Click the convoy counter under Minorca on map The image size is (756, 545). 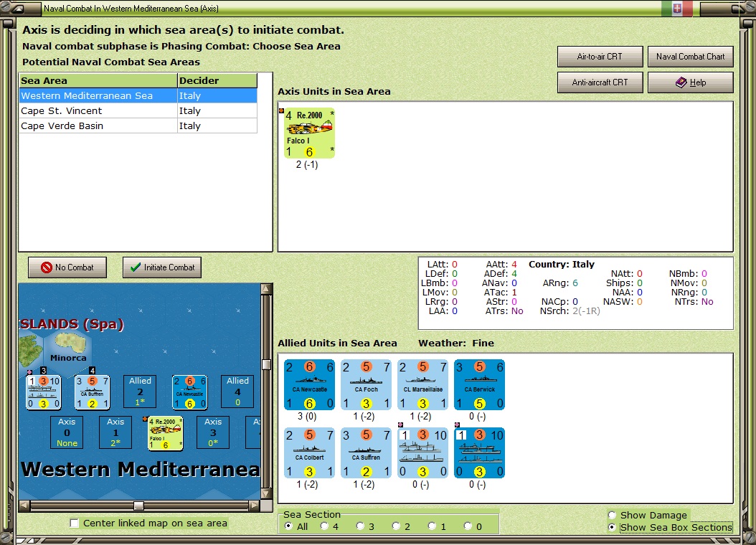click(x=43, y=392)
